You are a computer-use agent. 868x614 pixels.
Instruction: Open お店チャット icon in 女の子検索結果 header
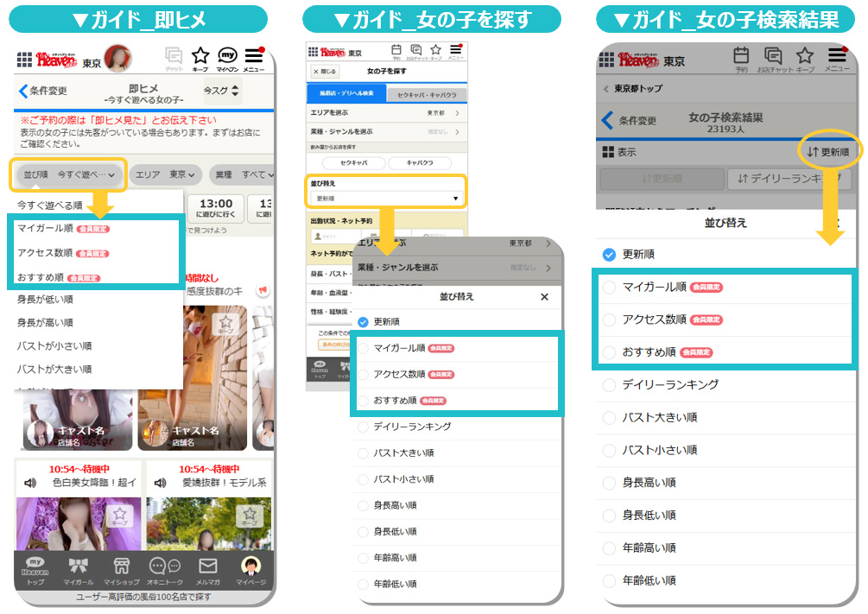click(773, 59)
